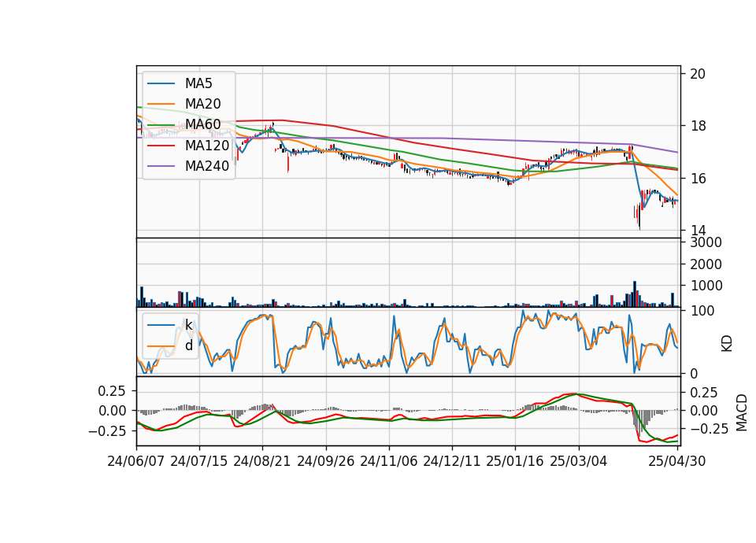The height and width of the screenshot is (543, 756).
Task: Click the tallest volume bar in April 2025
Action: point(635,294)
